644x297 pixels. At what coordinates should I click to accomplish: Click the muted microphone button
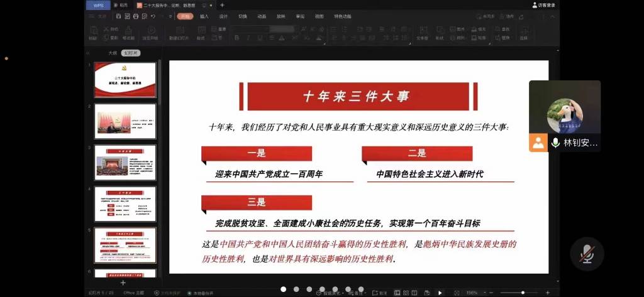(586, 254)
